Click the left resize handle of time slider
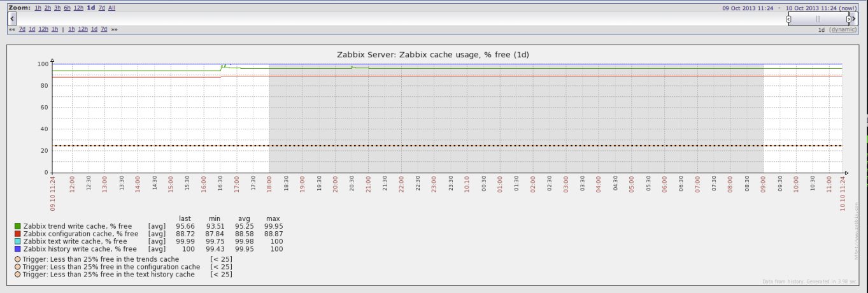 789,19
